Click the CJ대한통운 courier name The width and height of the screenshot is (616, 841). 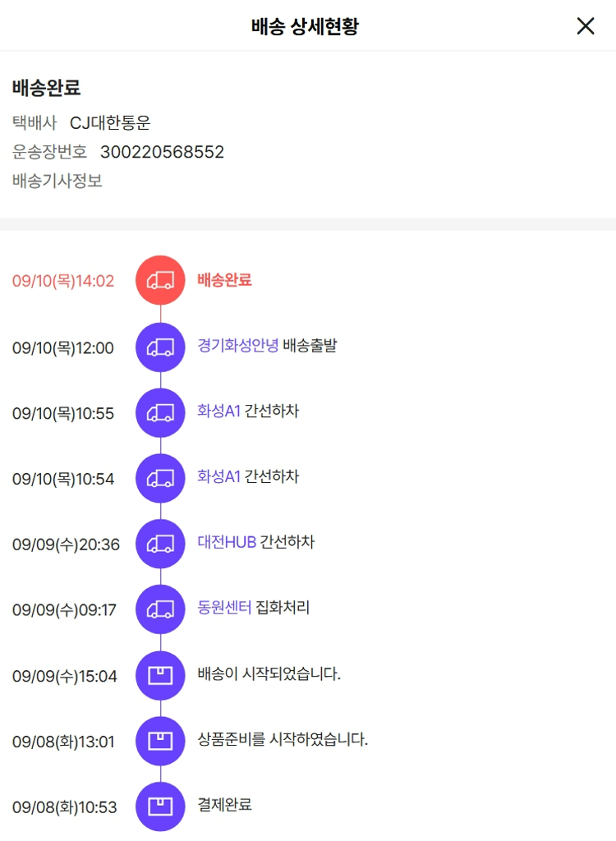point(110,123)
